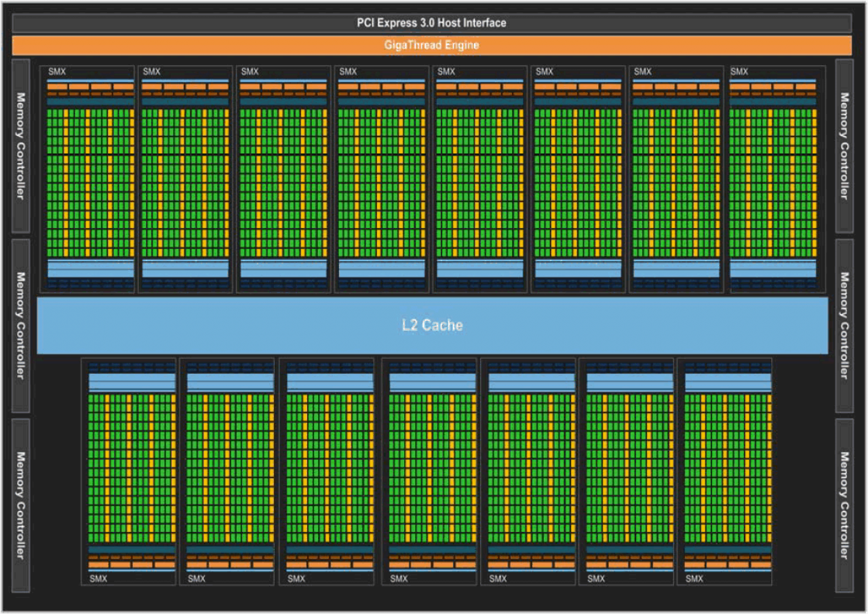
Task: Click the second SMX unit in top row
Action: tap(185, 179)
